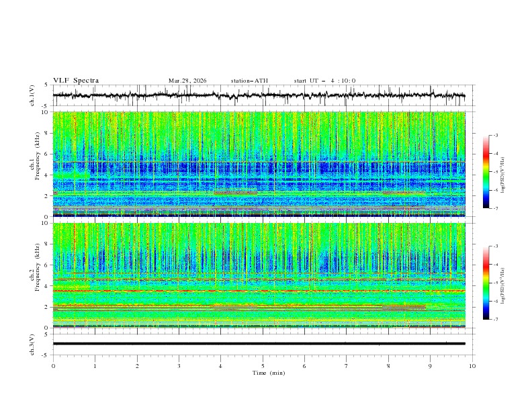Viewport: 532px width, 411px height.
Task: Click the time axis tick label 3
Action: point(179,366)
